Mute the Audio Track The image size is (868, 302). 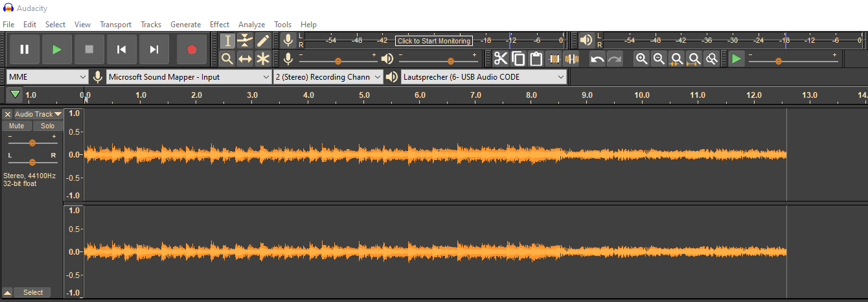click(x=16, y=126)
